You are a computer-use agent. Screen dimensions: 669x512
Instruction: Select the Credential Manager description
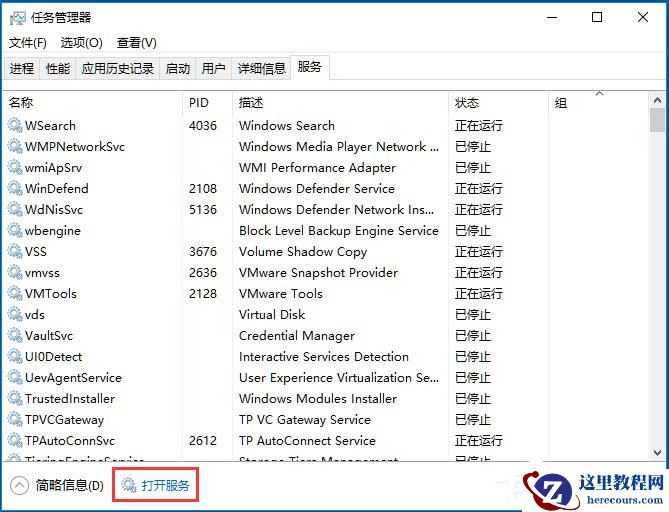(x=297, y=335)
